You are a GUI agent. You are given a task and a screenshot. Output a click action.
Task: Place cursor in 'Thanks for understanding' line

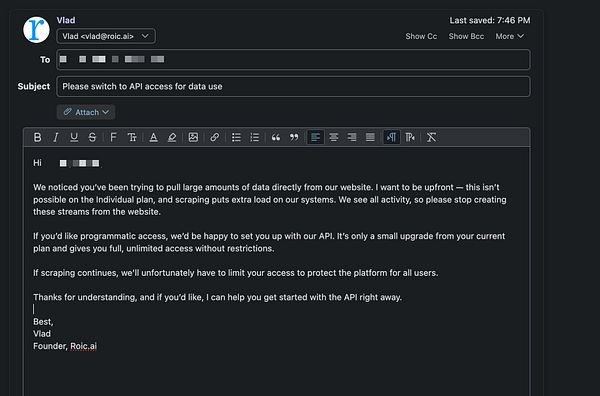click(217, 297)
